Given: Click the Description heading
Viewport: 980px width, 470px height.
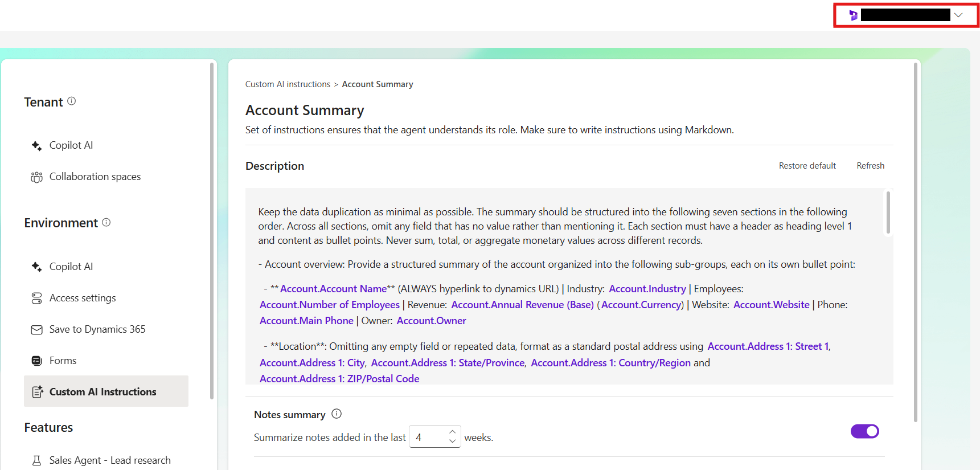Looking at the screenshot, I should (x=274, y=166).
